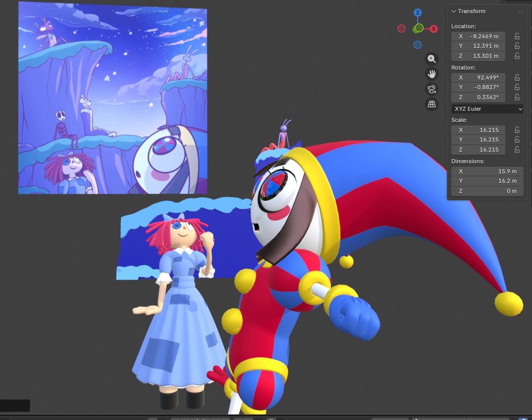532x420 pixels.
Task: Click the Transform panel drag-dots grip
Action: (520, 12)
